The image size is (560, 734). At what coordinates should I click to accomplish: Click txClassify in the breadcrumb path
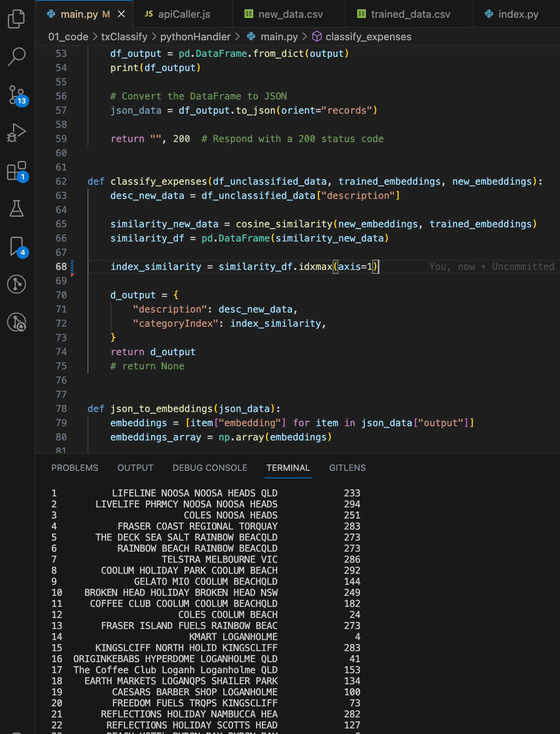(x=124, y=37)
